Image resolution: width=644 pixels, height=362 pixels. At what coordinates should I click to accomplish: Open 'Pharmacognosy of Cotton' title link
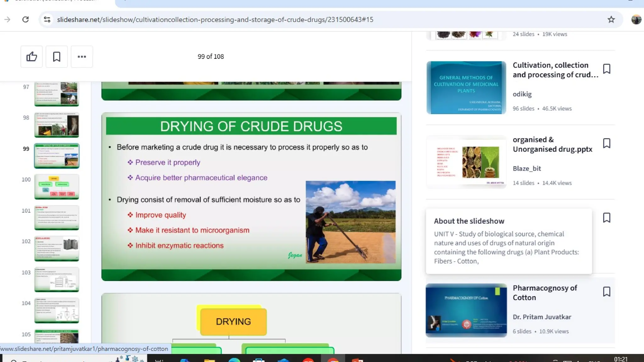point(545,293)
